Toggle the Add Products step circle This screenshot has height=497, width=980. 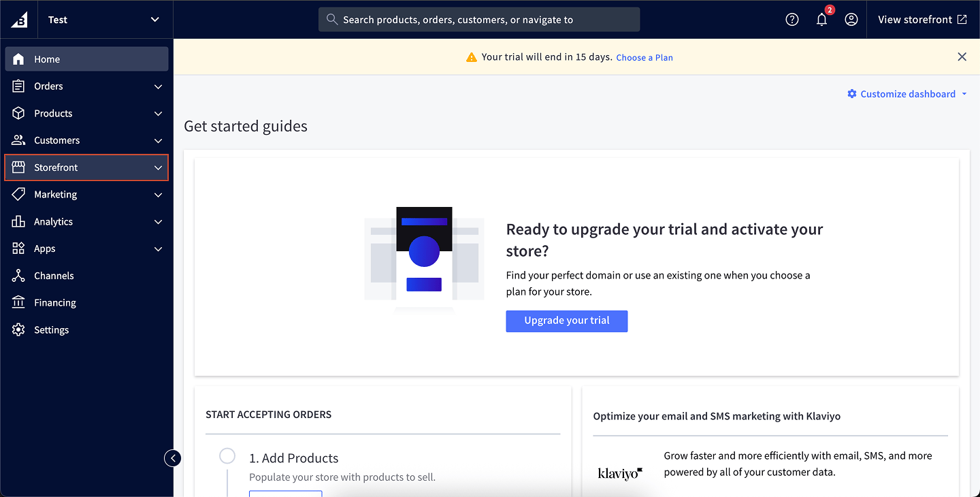(227, 456)
